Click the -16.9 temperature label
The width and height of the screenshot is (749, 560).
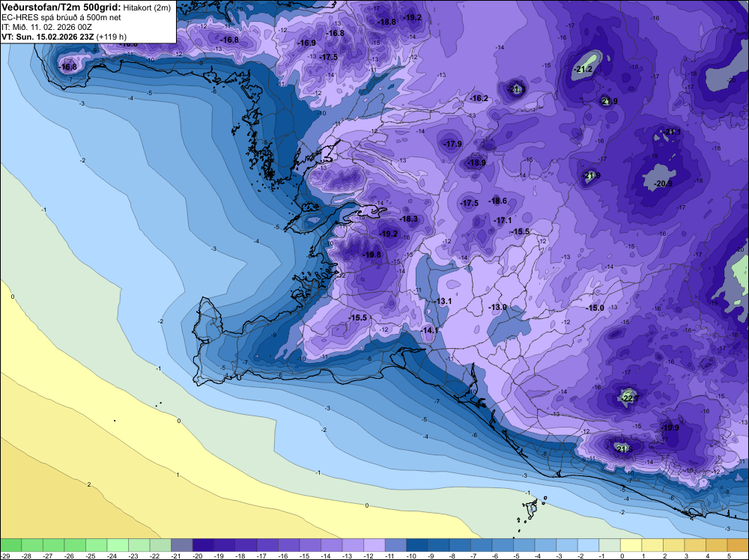click(x=306, y=43)
